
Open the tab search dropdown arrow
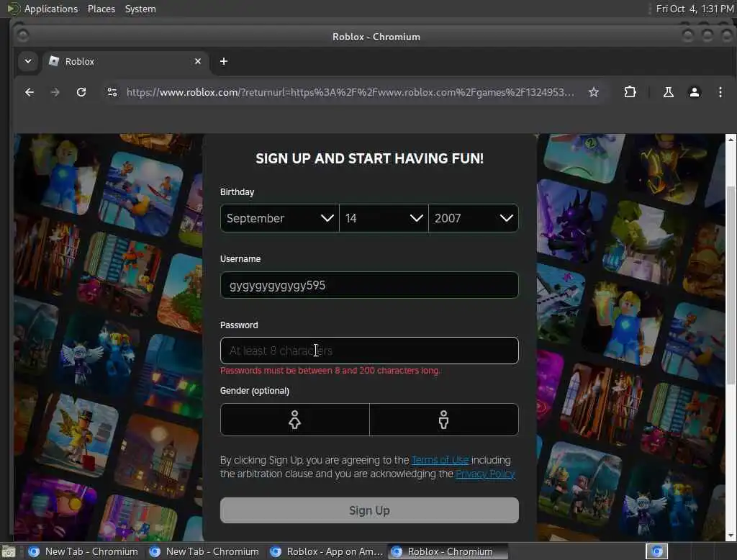coord(28,61)
